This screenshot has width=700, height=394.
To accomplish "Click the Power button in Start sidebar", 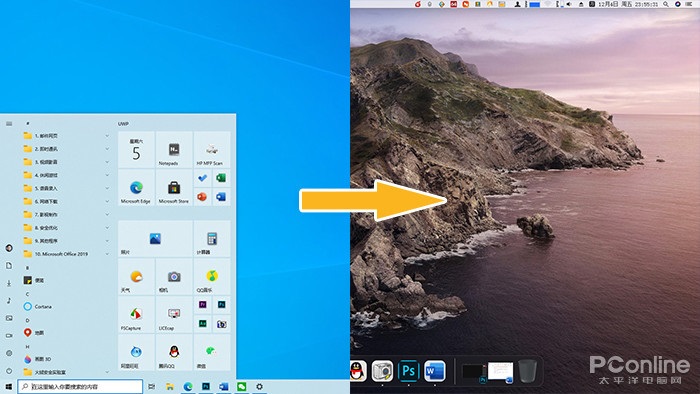I will (x=9, y=371).
